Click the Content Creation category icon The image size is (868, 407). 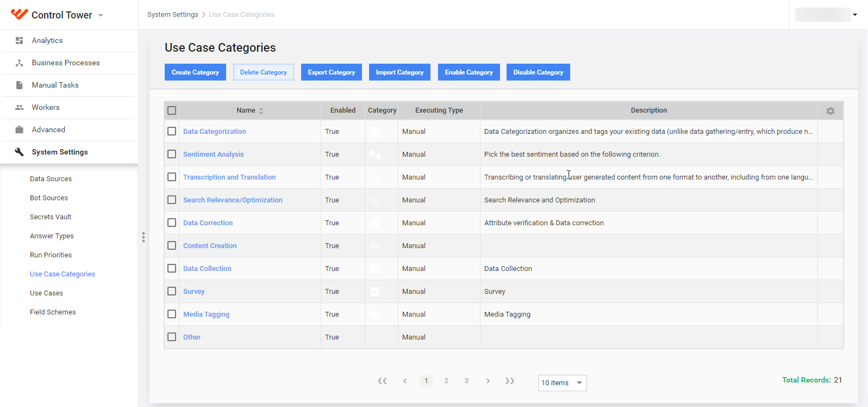(x=375, y=246)
